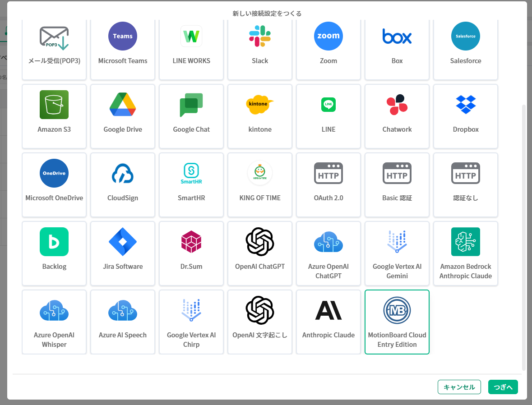Select the Amazon S3 bucket icon

(54, 105)
